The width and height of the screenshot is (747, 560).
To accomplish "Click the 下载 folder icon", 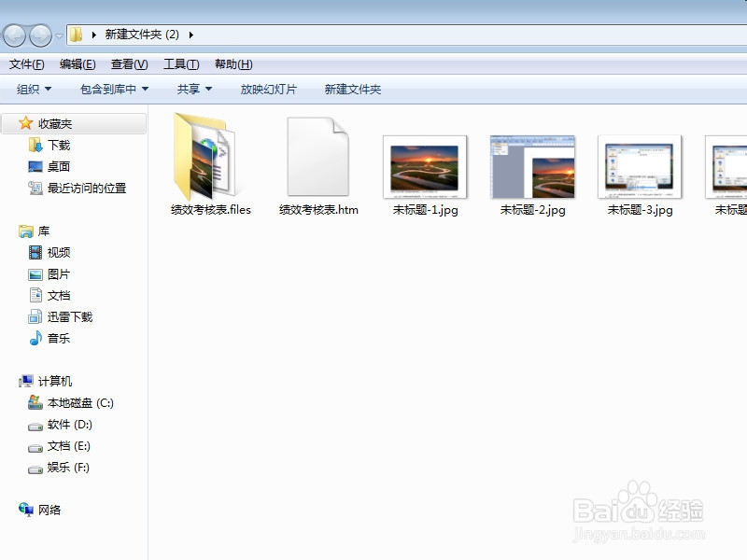I will [35, 146].
